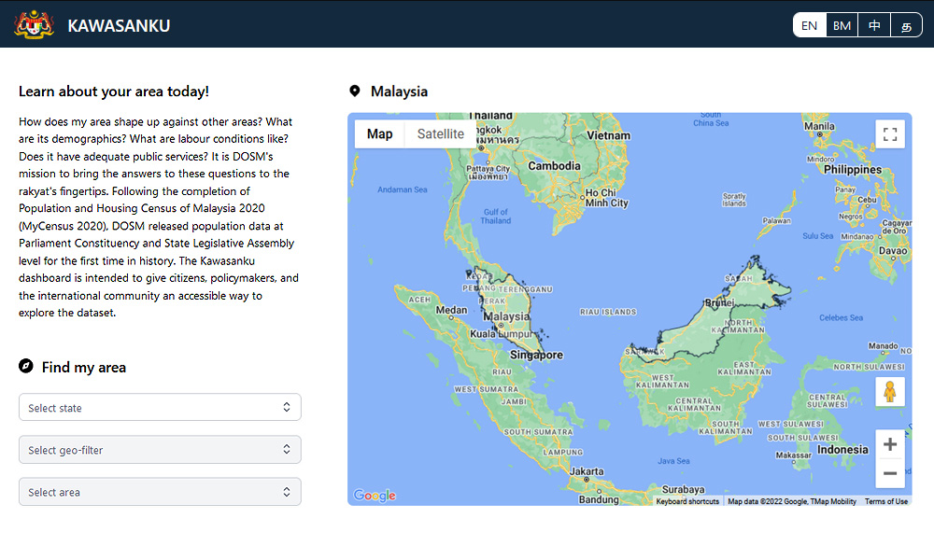Switch to the Map view tab

379,134
